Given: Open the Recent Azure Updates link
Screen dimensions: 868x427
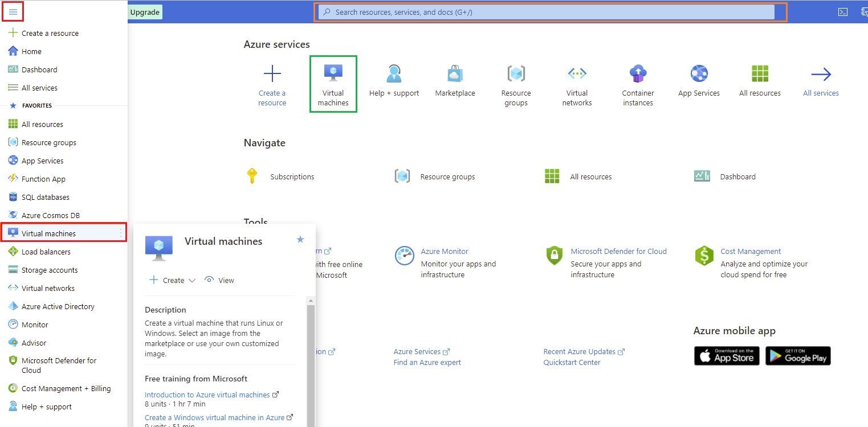Looking at the screenshot, I should (x=584, y=352).
